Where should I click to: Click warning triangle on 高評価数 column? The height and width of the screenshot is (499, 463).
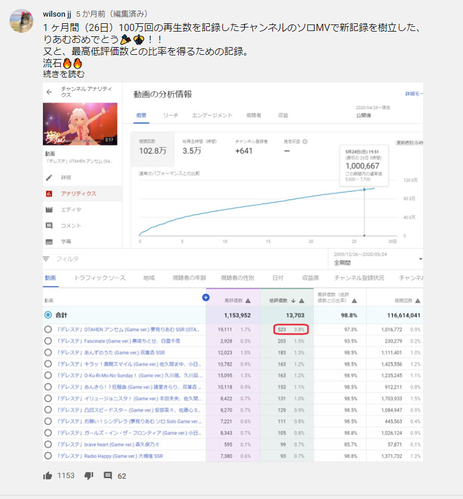pos(248,301)
